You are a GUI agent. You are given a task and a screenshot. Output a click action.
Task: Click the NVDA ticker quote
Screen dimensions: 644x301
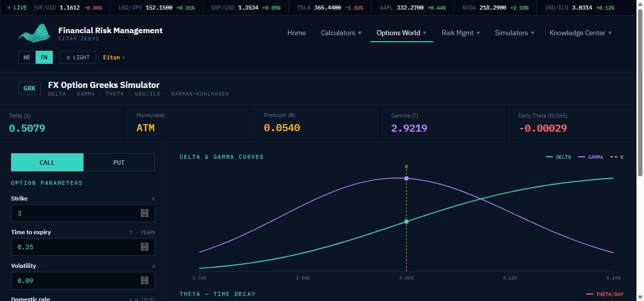[x=496, y=8]
